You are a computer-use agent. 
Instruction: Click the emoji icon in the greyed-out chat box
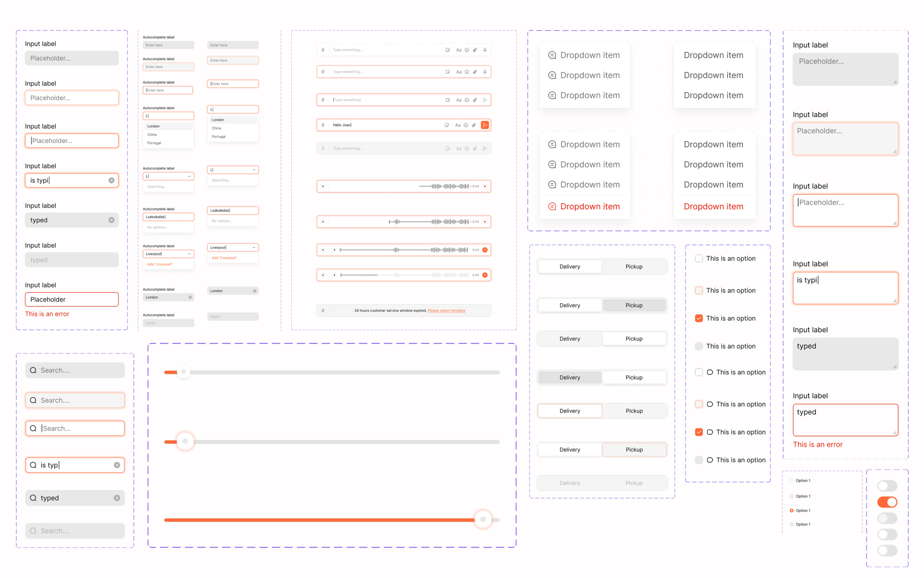coord(467,148)
